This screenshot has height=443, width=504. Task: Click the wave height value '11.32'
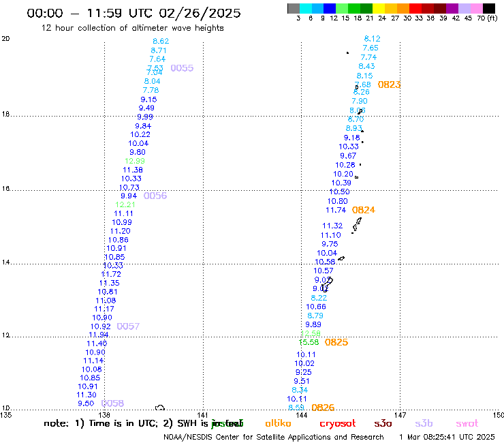pyautogui.click(x=332, y=226)
